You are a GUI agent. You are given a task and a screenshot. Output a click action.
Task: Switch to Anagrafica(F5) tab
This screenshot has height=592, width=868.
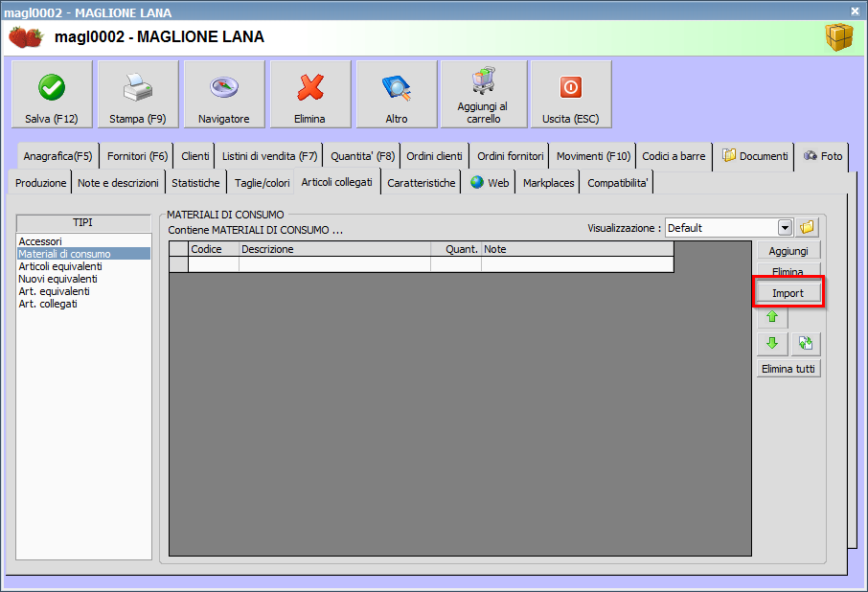tap(57, 156)
